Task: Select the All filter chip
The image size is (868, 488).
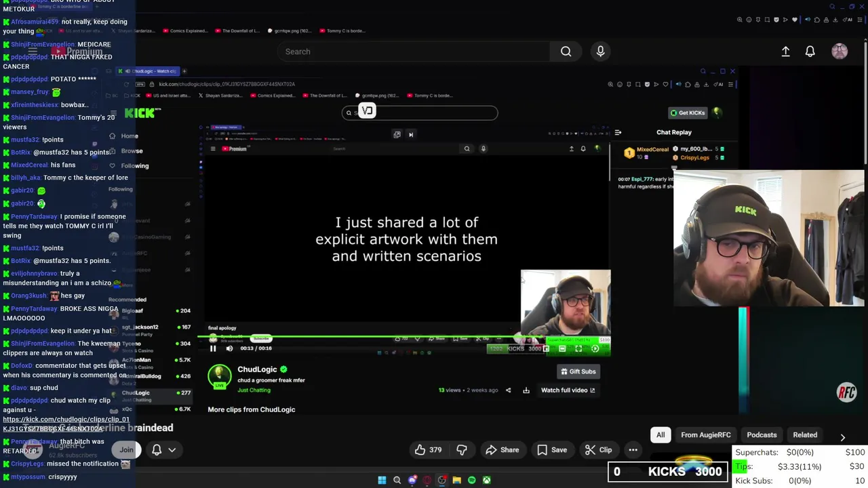Action: [x=660, y=435]
